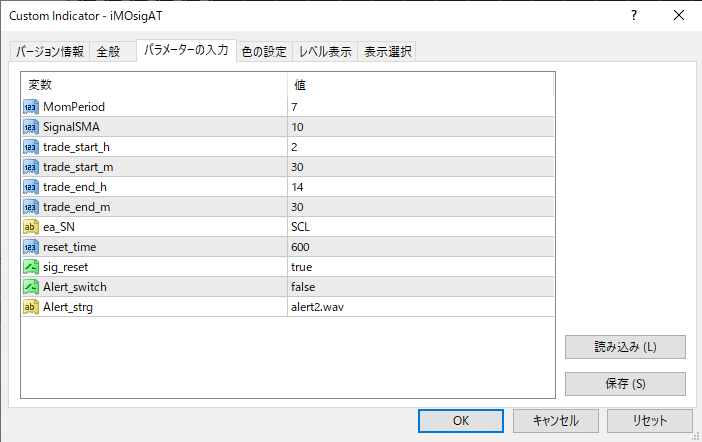The height and width of the screenshot is (442, 702).
Task: Click the boolean icon beside sig_reset
Action: (x=30, y=267)
